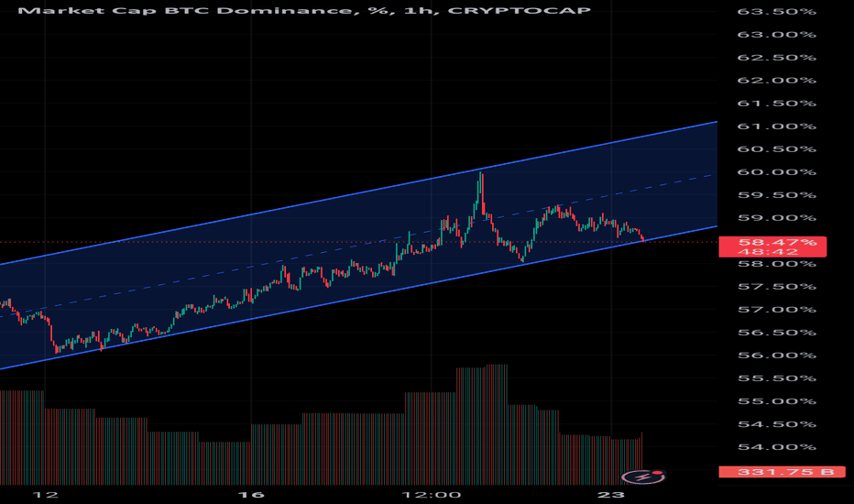Click the latest candle at 58.47%
The height and width of the screenshot is (504, 854).
[x=643, y=237]
